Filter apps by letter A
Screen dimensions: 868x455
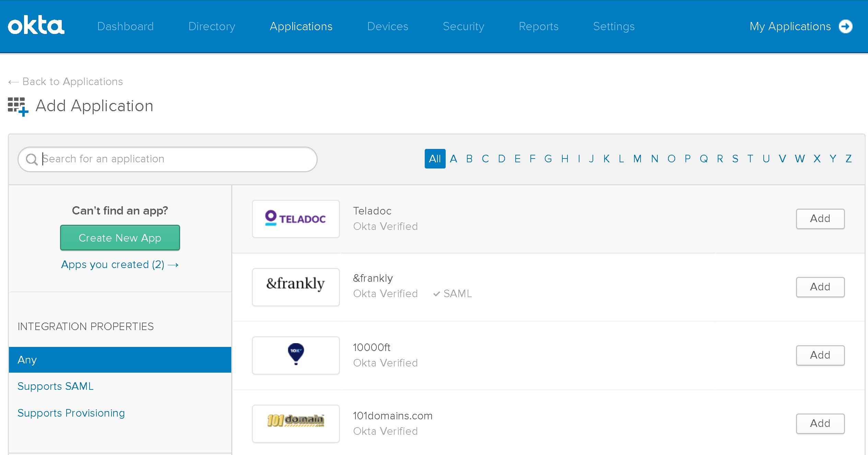tap(453, 159)
